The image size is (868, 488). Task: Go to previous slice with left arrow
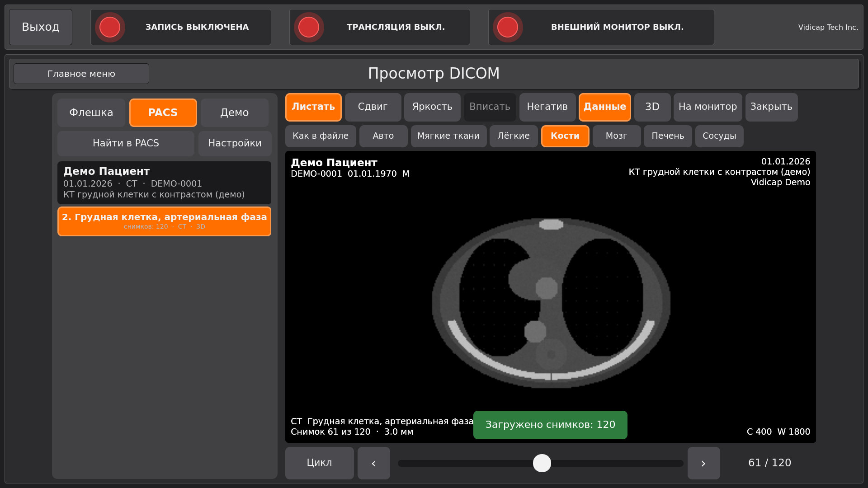coord(374,463)
